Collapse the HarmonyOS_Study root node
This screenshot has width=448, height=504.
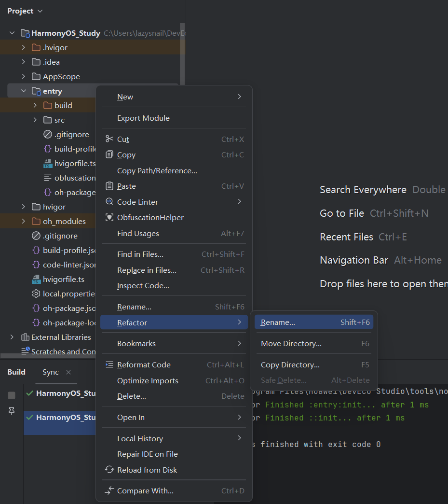[12, 33]
